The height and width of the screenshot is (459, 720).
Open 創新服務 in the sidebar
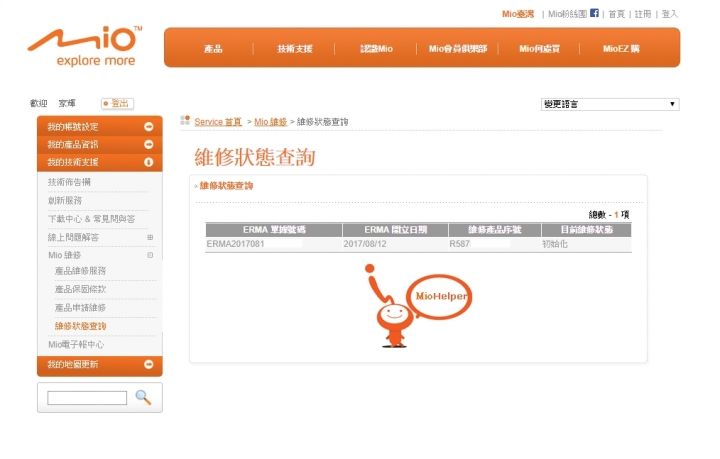click(65, 201)
